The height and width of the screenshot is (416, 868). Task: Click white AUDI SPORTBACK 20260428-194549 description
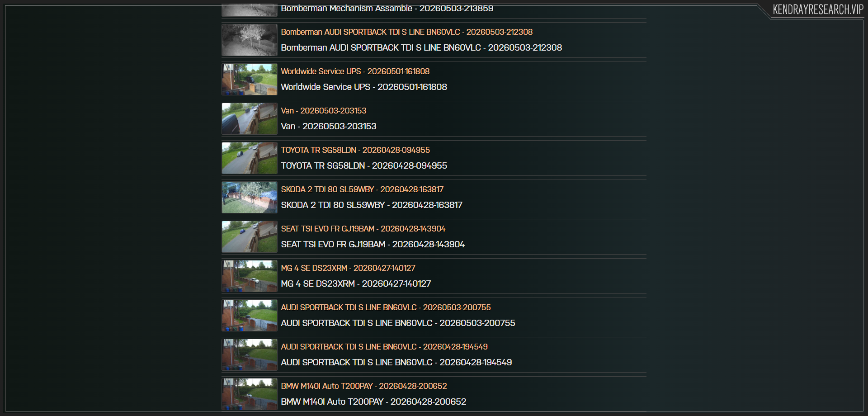click(x=396, y=362)
